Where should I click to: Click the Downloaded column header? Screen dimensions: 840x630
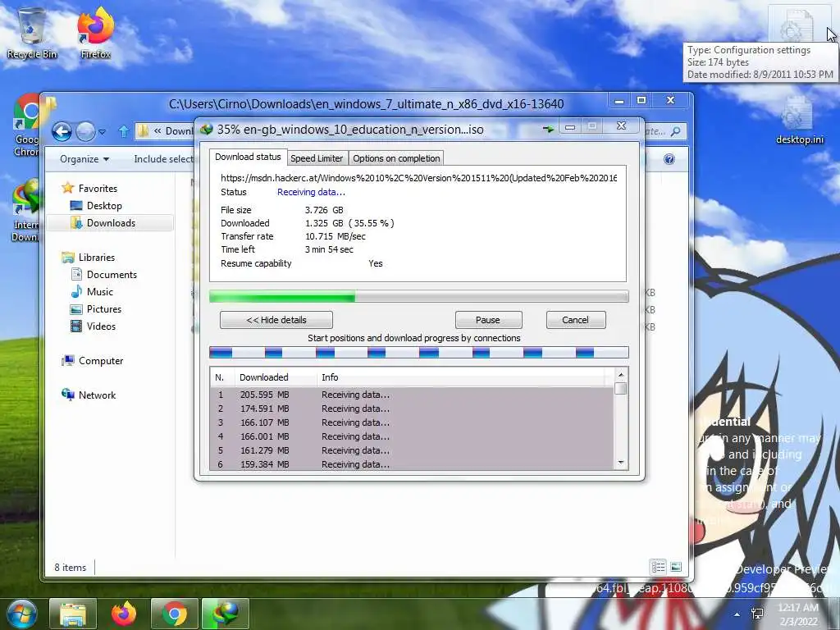(276, 377)
